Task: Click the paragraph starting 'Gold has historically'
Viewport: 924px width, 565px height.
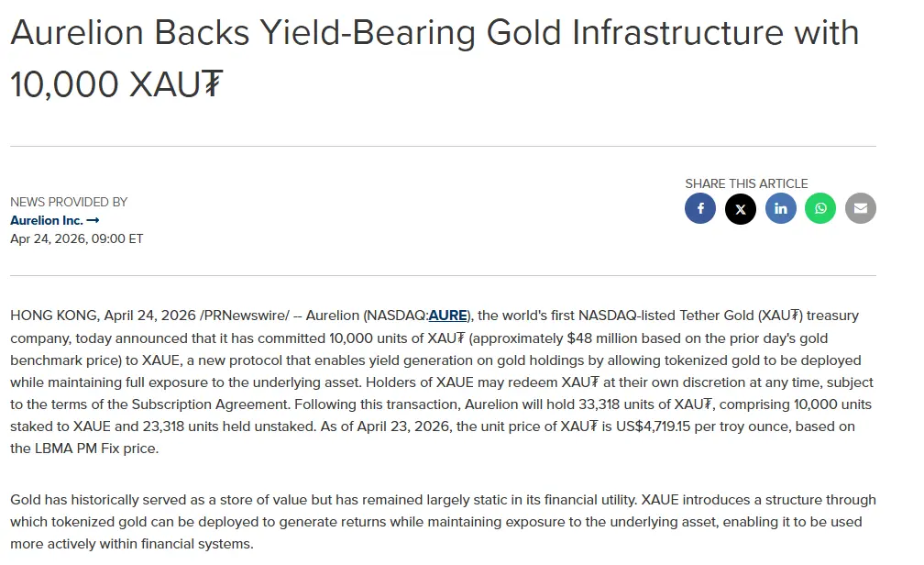Action: click(x=443, y=522)
